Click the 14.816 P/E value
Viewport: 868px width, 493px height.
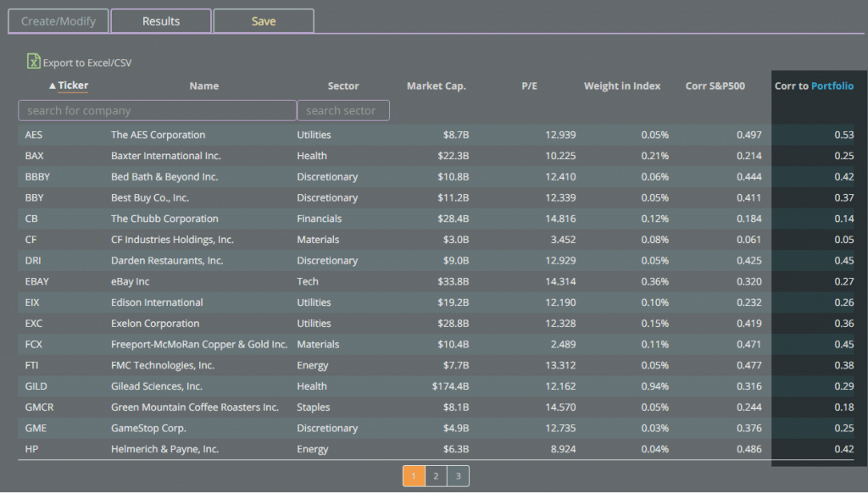560,219
